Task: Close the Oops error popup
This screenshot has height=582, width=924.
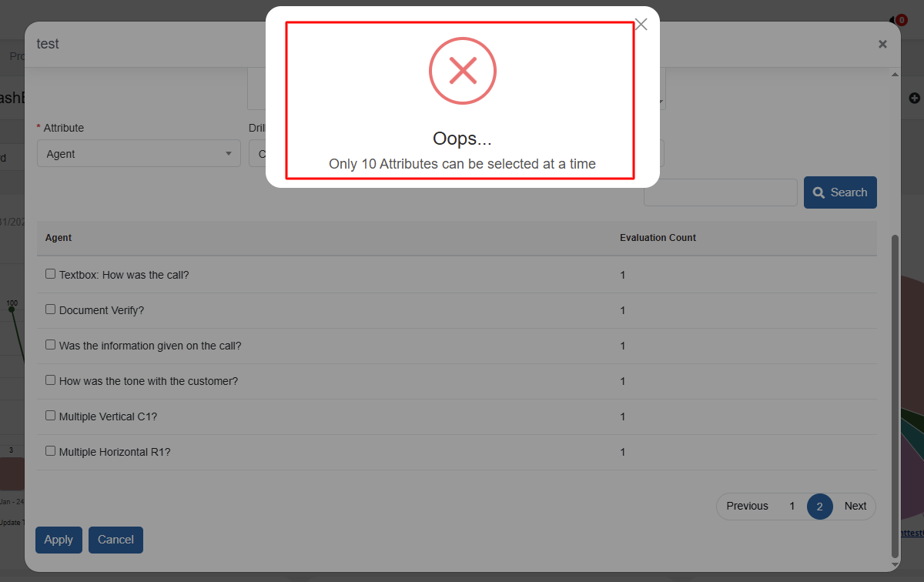Action: [x=641, y=25]
